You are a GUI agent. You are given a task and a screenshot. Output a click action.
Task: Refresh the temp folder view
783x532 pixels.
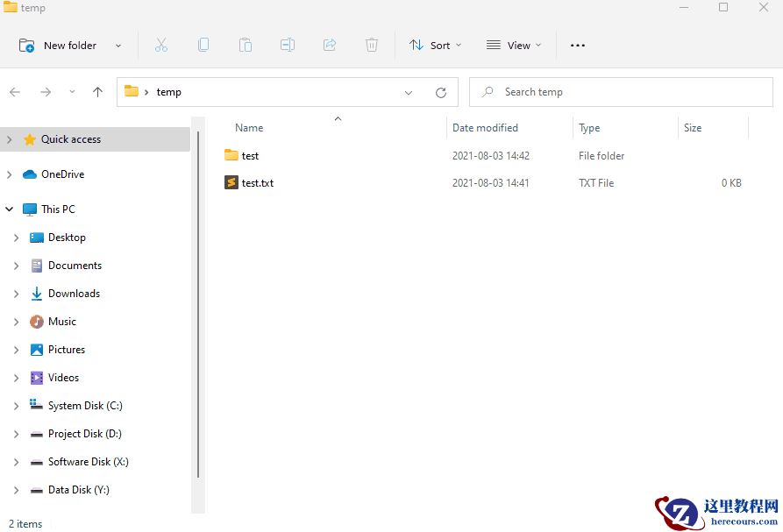pyautogui.click(x=441, y=92)
